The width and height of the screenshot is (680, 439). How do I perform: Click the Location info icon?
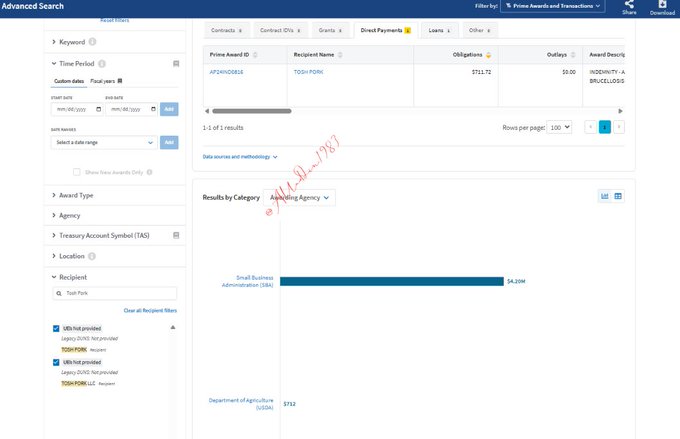[93, 256]
